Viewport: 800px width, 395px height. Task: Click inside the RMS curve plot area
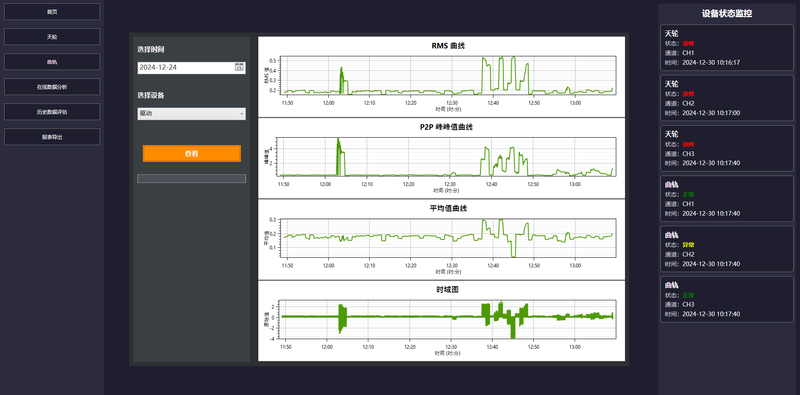449,76
